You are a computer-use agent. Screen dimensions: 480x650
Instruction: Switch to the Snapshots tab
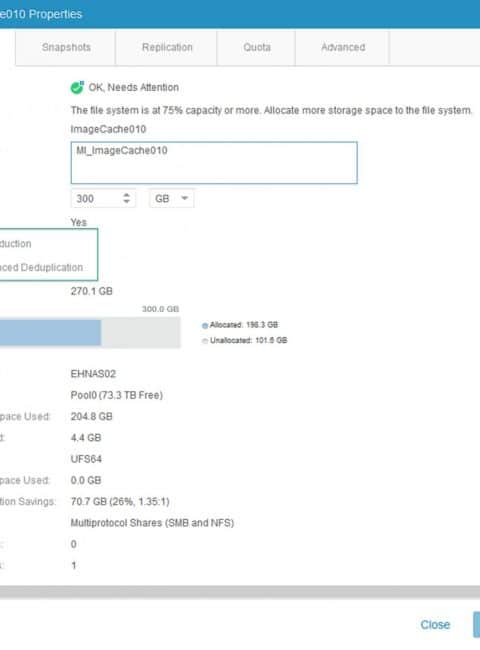66,48
